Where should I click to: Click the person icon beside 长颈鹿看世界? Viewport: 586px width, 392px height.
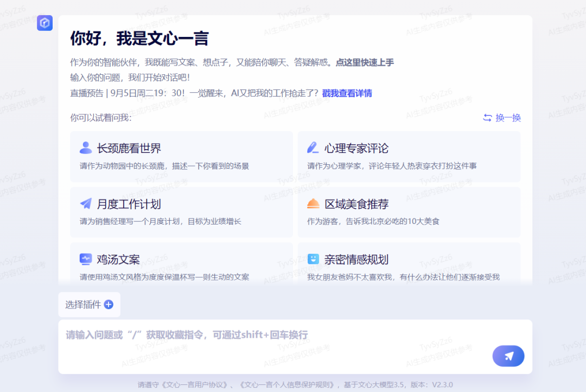click(x=86, y=148)
